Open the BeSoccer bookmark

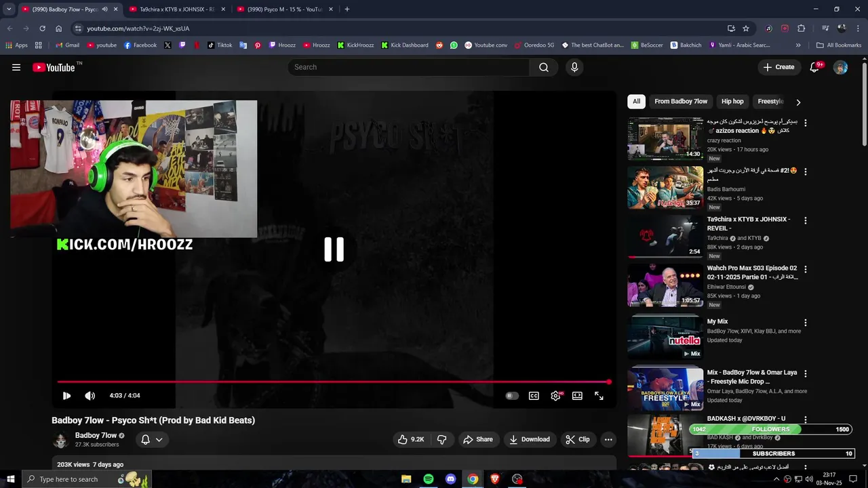point(647,45)
